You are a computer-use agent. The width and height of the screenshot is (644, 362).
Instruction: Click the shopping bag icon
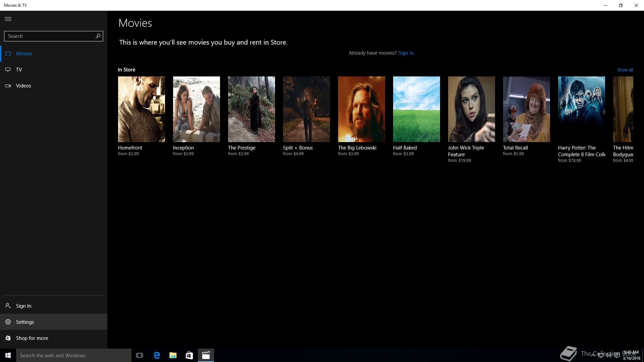click(8, 338)
